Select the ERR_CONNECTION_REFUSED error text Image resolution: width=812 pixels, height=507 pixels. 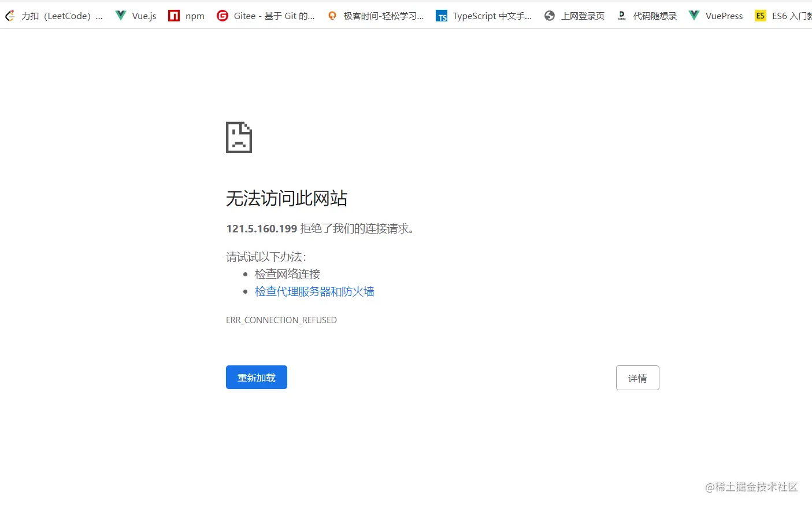(x=281, y=320)
